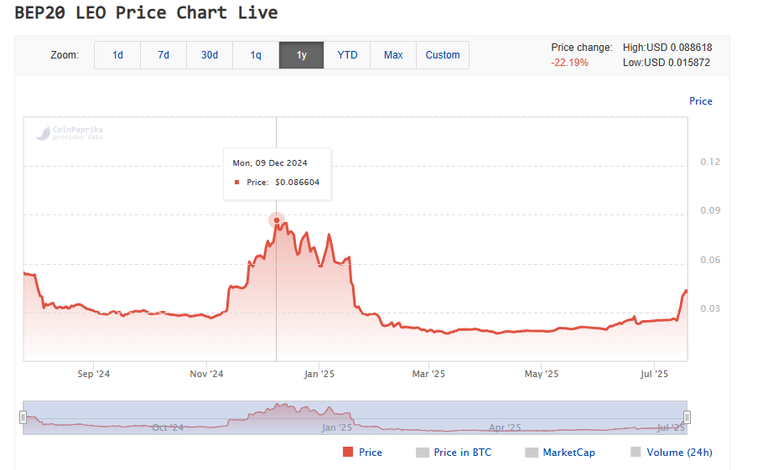
Task: Click the red Price legend swatch
Action: tap(348, 452)
